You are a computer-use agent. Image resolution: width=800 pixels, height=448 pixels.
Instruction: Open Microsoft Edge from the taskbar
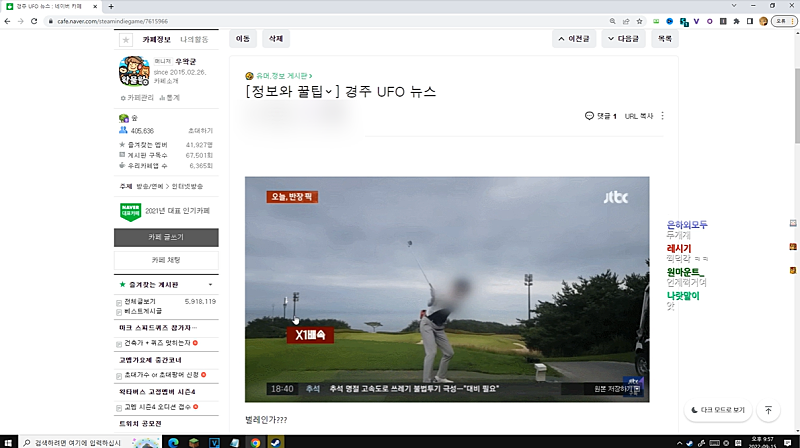(173, 442)
